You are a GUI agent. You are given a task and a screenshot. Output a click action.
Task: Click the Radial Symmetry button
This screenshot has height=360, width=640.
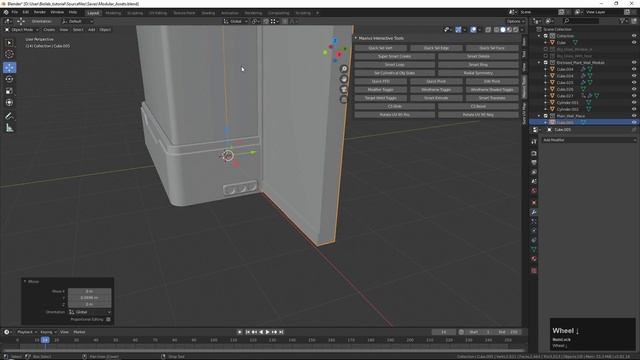(x=478, y=73)
